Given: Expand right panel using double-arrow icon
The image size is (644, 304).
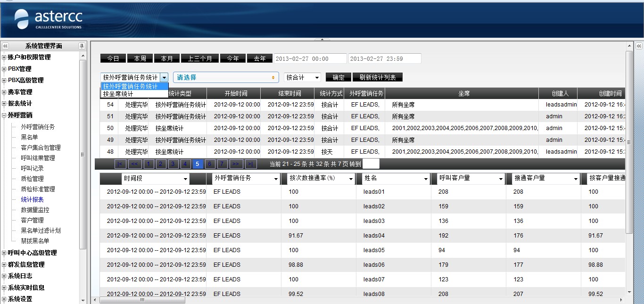Looking at the screenshot, I should [639, 46].
